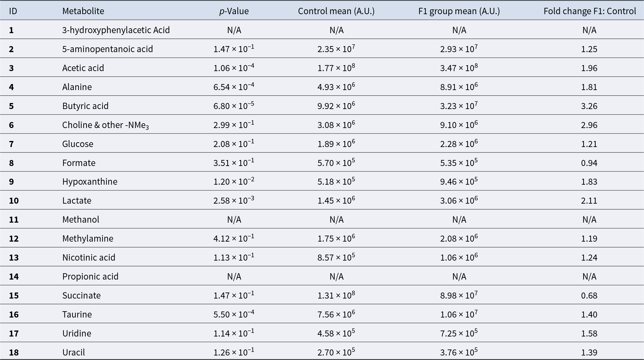Click the Taurine p-value cell

(x=234, y=315)
